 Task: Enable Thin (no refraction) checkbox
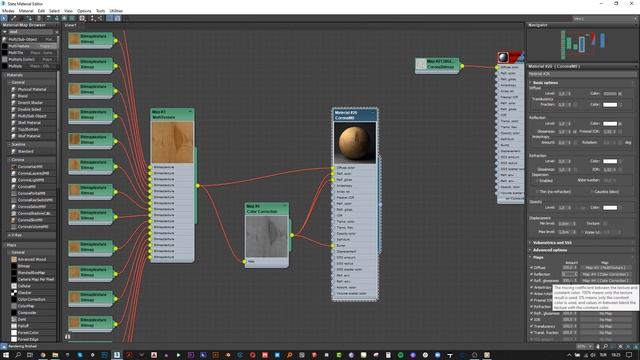[x=538, y=191]
